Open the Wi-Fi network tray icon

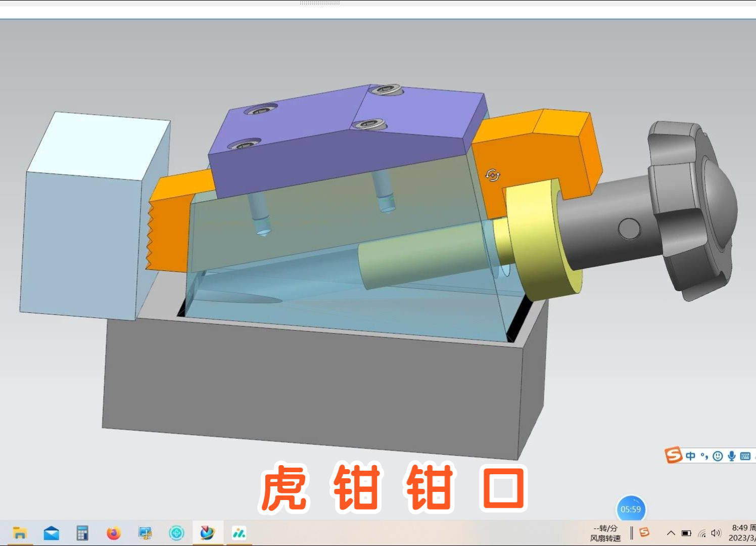point(702,533)
